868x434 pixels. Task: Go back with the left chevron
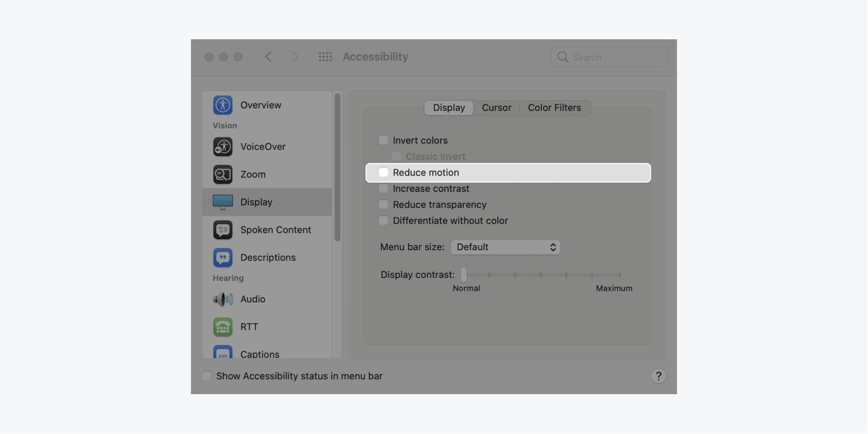268,57
